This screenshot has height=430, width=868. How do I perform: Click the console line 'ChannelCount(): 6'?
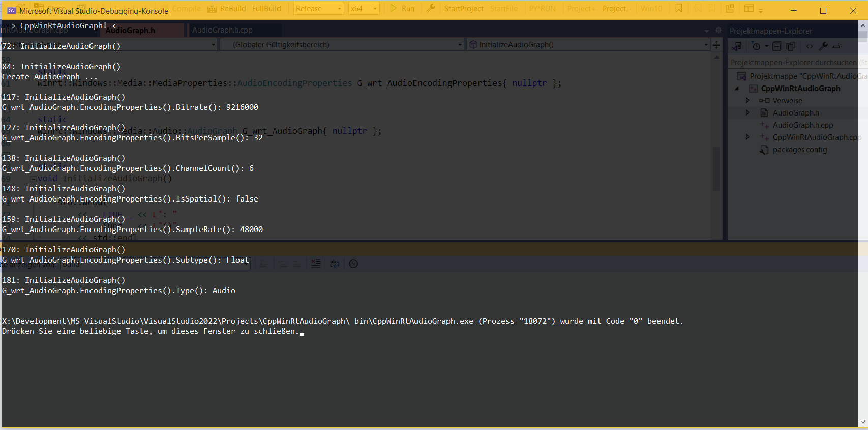click(128, 168)
